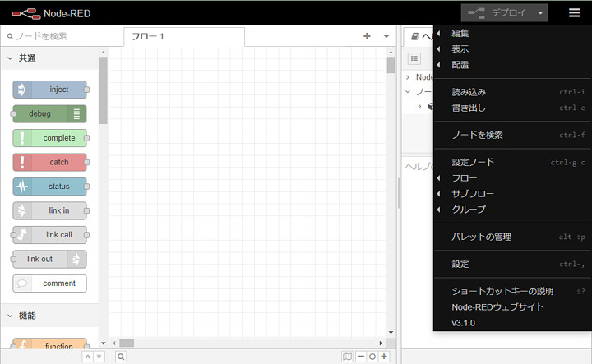This screenshot has width=592, height=364.
Task: Switch to the フロー 1 tab
Action: [184, 37]
